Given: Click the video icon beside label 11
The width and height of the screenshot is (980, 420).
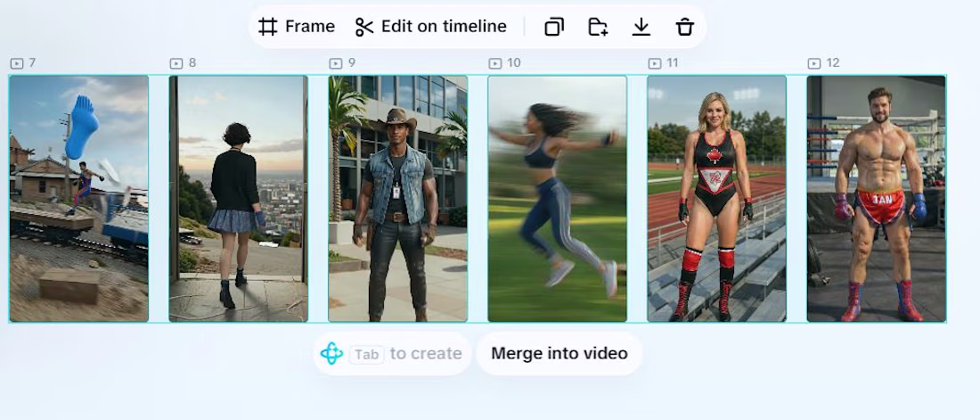Looking at the screenshot, I should pos(655,63).
